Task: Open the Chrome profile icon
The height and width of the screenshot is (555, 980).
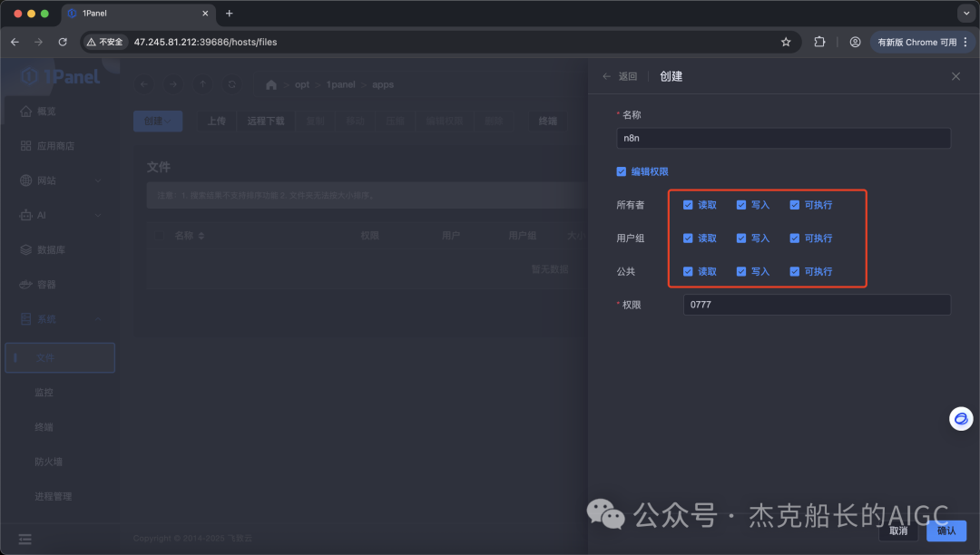Action: coord(855,42)
